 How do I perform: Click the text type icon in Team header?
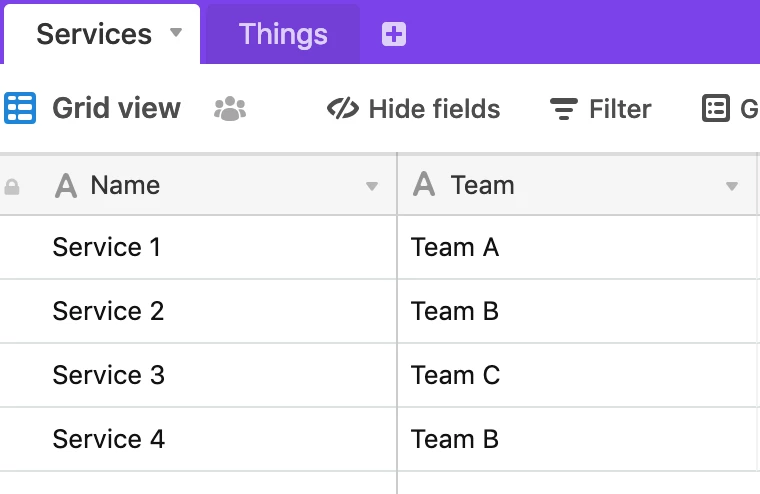pyautogui.click(x=424, y=184)
